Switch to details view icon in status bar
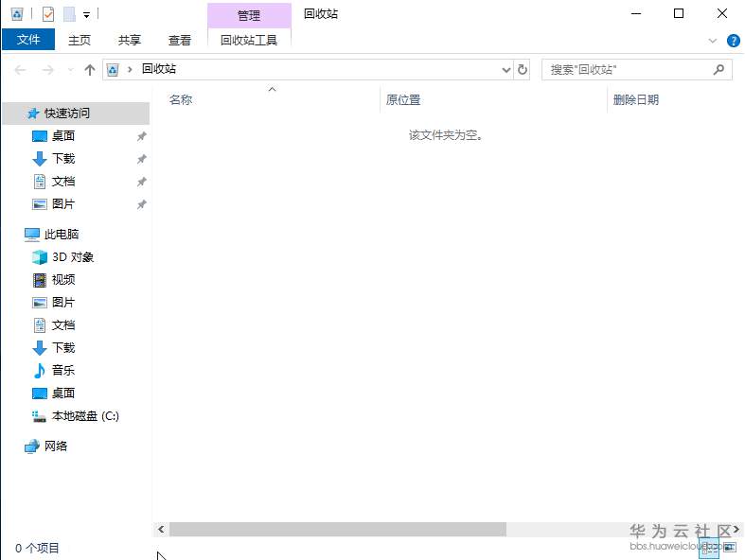Screen dimensions: 745x560 [x=709, y=548]
